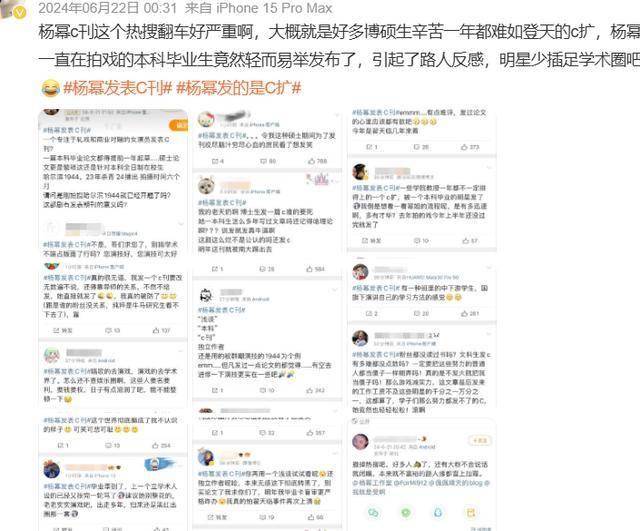Click the repost icon showing 4 reposts
Image resolution: width=640 pixels, height=531 pixels.
[218, 161]
